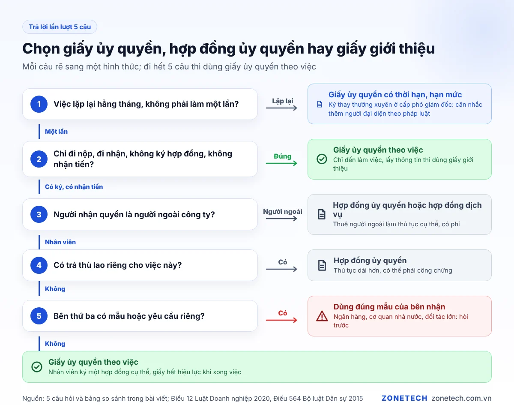Viewport: 514px width, 420px height.
Task: Click the 'Người ngoài' branch label
Action: [282, 211]
